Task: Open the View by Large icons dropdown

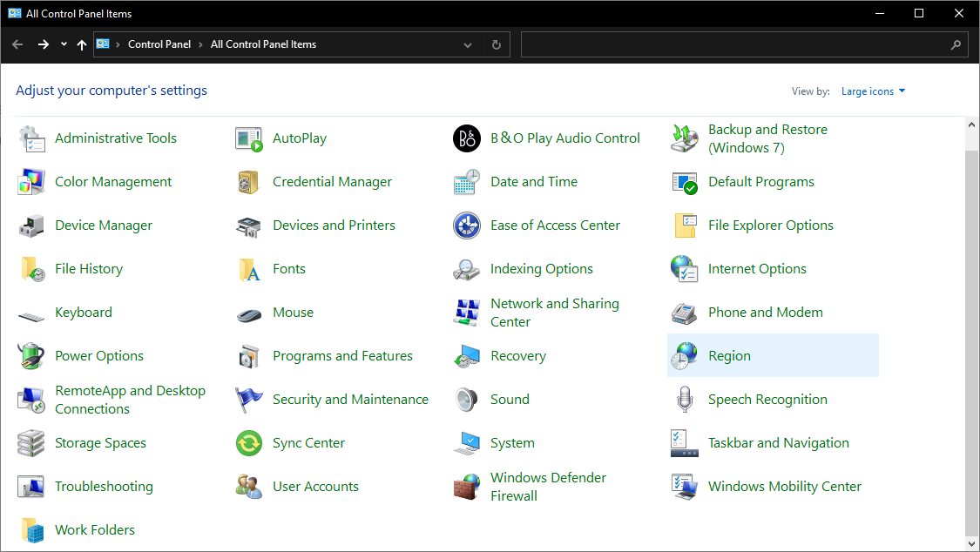Action: [x=873, y=91]
